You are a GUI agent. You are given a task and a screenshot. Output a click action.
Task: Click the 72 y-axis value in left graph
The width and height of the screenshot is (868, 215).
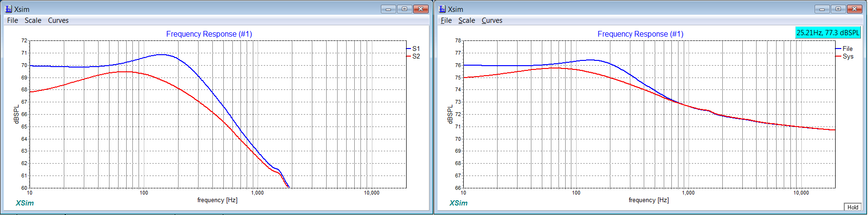click(24, 40)
